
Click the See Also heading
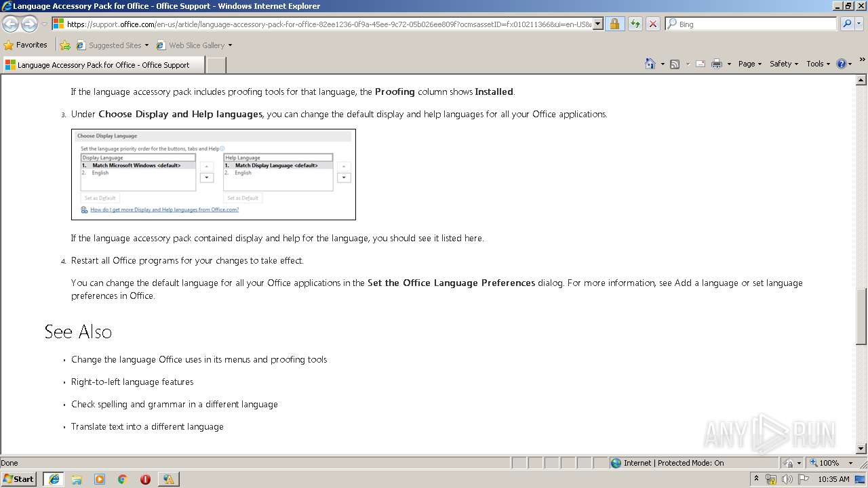click(78, 331)
